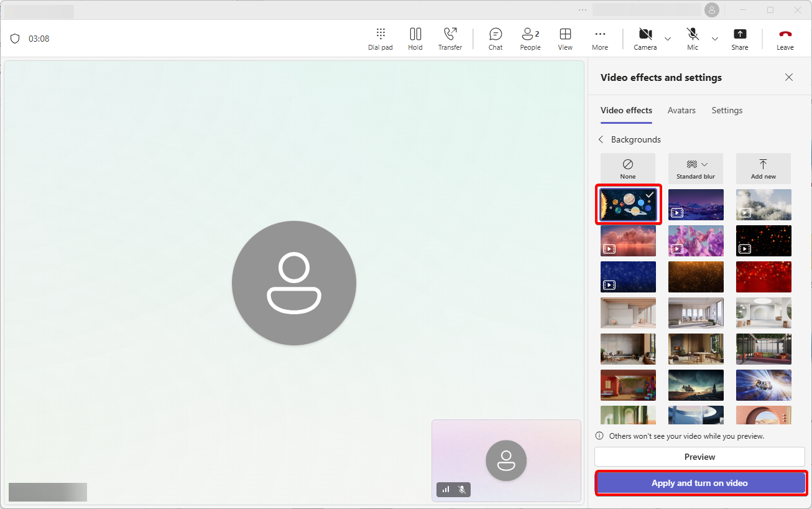The width and height of the screenshot is (812, 509).
Task: Click the Transfer call icon
Action: pyautogui.click(x=450, y=39)
